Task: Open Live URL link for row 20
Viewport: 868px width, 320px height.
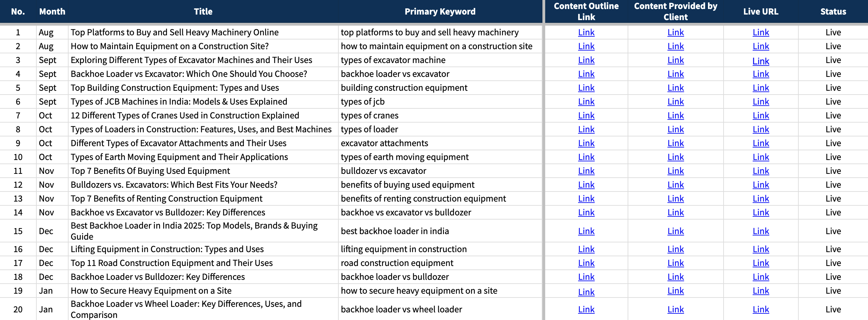Action: coord(761,309)
